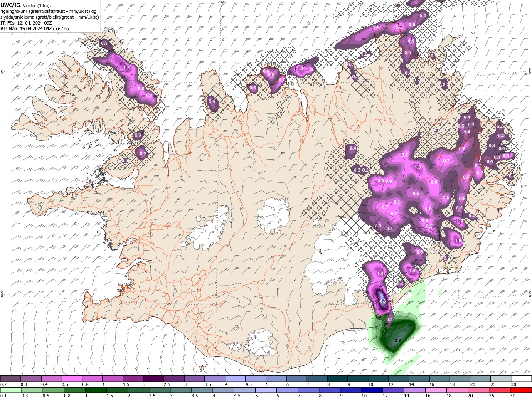This screenshot has height=399, width=532.
Task: Select the "IT: Fös. 12. 04. 2024 09Z" line
Action: tap(26, 23)
